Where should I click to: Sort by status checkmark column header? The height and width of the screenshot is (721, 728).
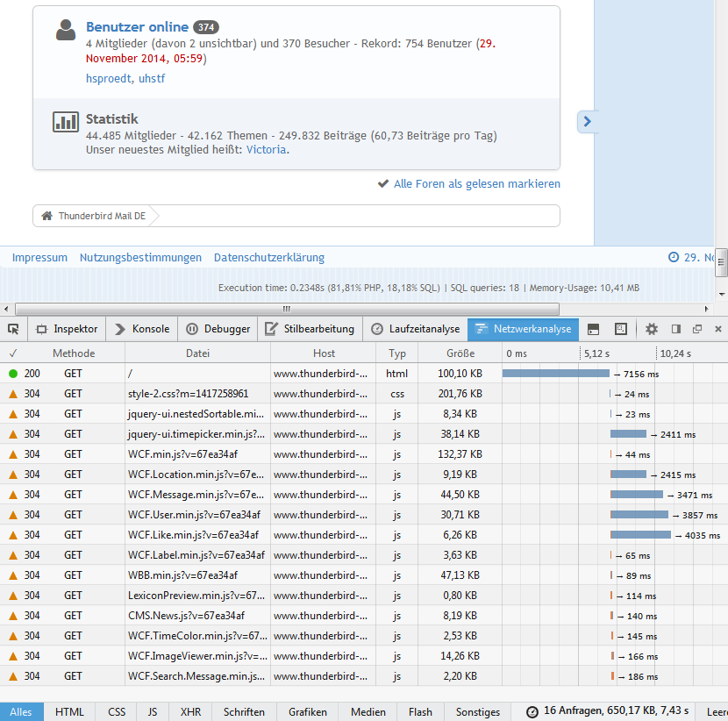pyautogui.click(x=13, y=353)
